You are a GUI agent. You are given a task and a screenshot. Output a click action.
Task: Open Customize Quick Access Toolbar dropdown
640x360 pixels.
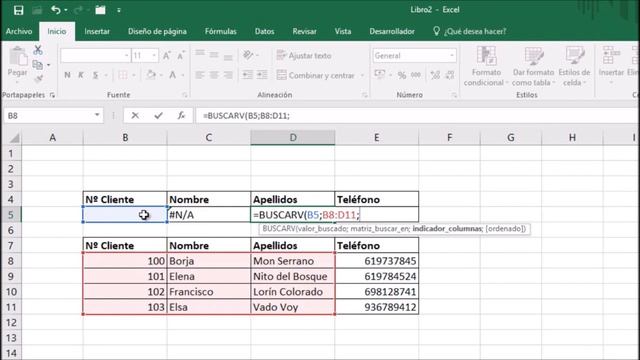(119, 10)
